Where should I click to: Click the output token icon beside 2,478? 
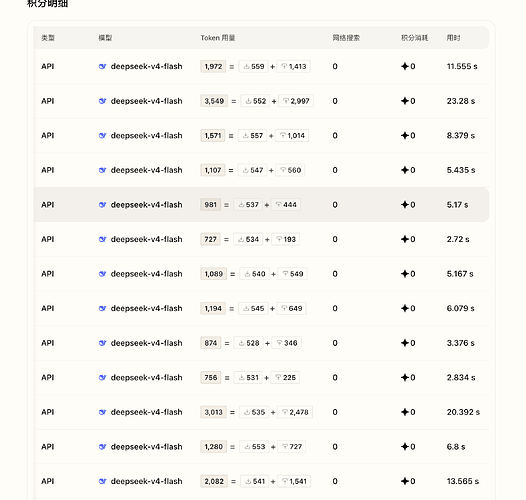click(x=285, y=412)
